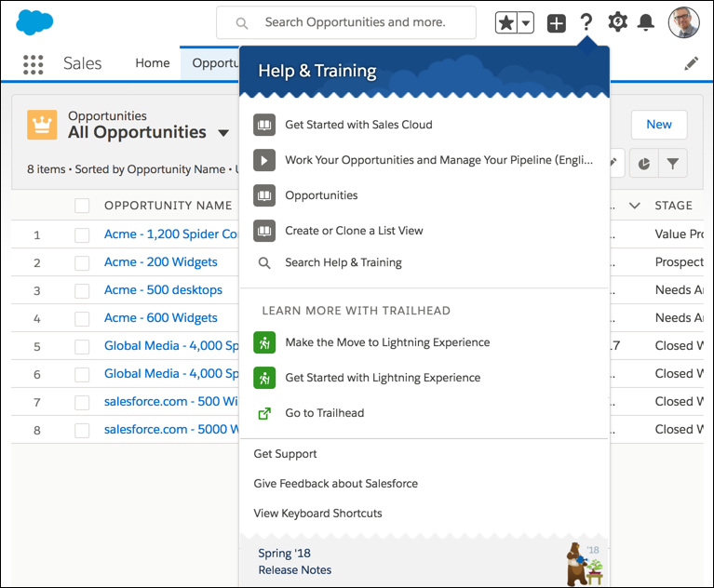The height and width of the screenshot is (588, 714).
Task: Click the Salesforce cloud logo
Action: point(34,22)
